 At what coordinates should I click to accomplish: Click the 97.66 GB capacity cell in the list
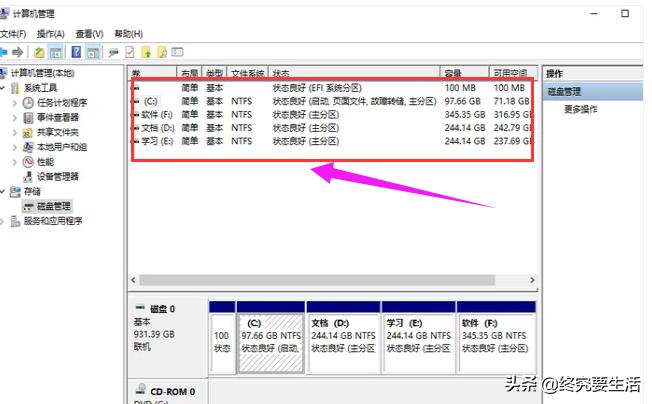click(x=462, y=101)
